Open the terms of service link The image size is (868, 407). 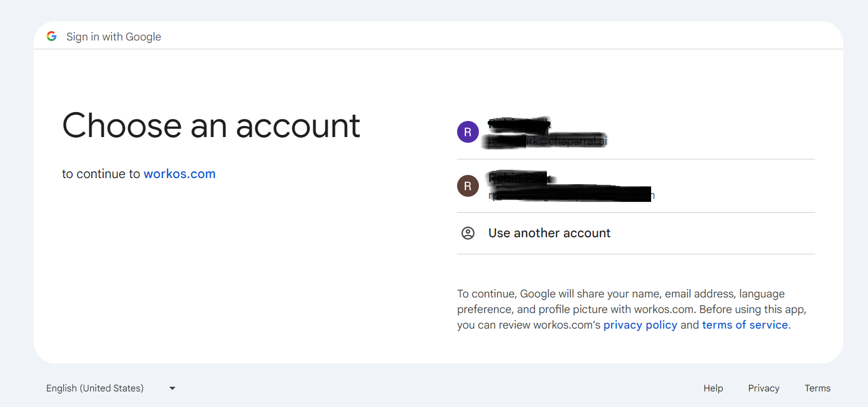pyautogui.click(x=745, y=325)
